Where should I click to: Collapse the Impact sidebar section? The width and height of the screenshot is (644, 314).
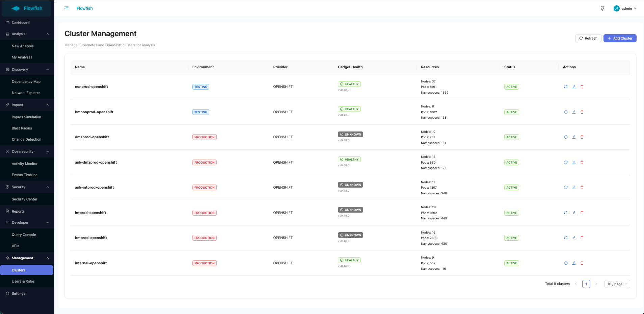[x=27, y=105]
